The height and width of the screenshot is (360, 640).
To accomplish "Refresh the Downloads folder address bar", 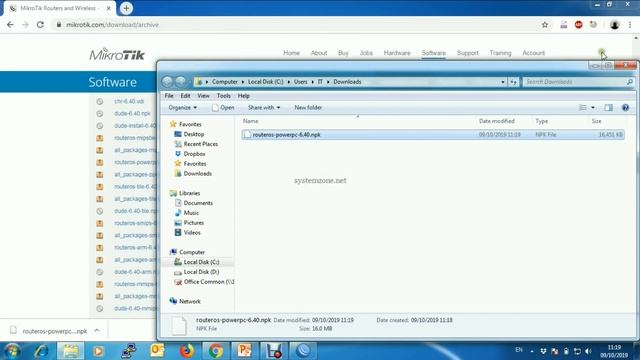I will [513, 82].
